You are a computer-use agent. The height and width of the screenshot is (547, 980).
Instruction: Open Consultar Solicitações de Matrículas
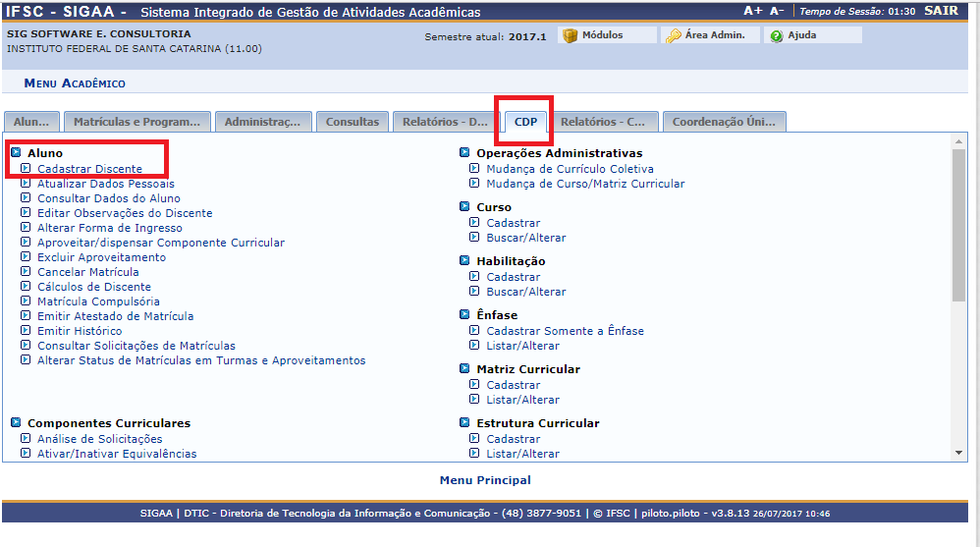pos(136,346)
